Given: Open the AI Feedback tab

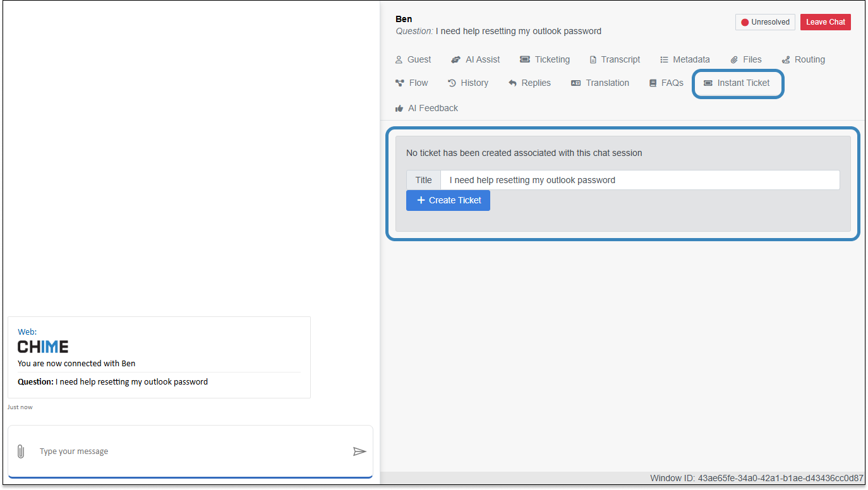Looking at the screenshot, I should pyautogui.click(x=427, y=108).
